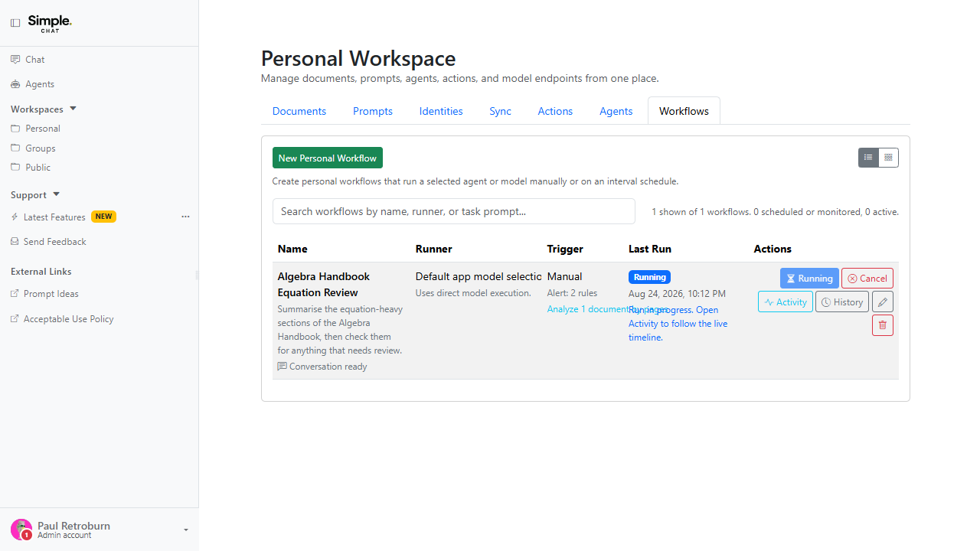Click the Personal Workspace heading
The height and width of the screenshot is (551, 980).
pyautogui.click(x=358, y=58)
